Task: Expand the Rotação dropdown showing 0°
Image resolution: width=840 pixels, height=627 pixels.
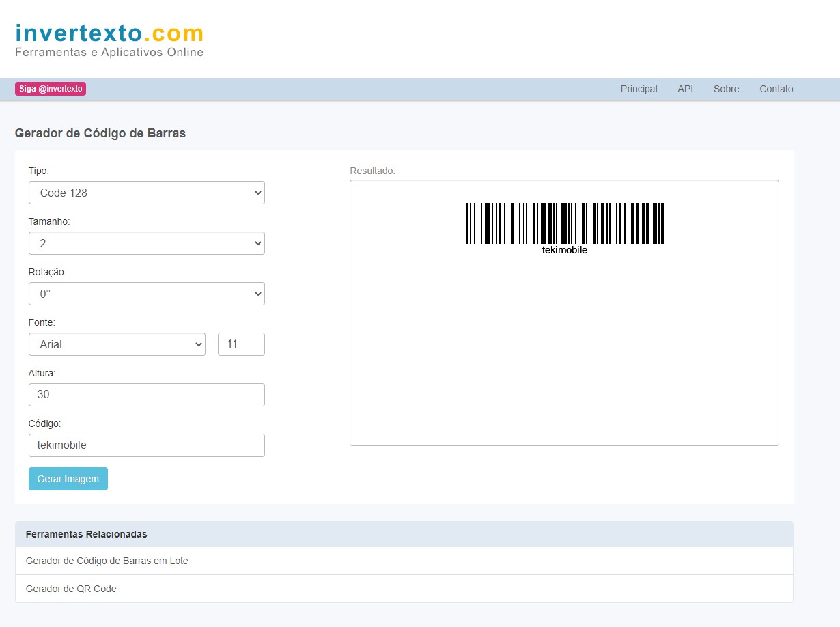Action: point(147,294)
